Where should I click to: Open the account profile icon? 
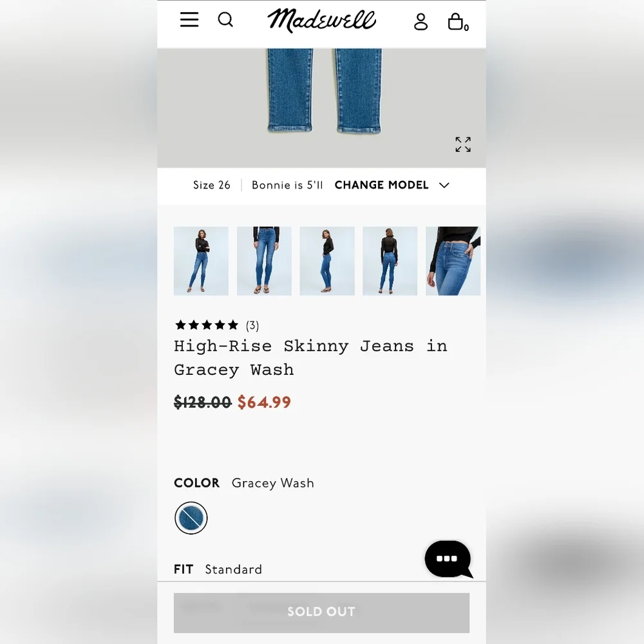(421, 21)
